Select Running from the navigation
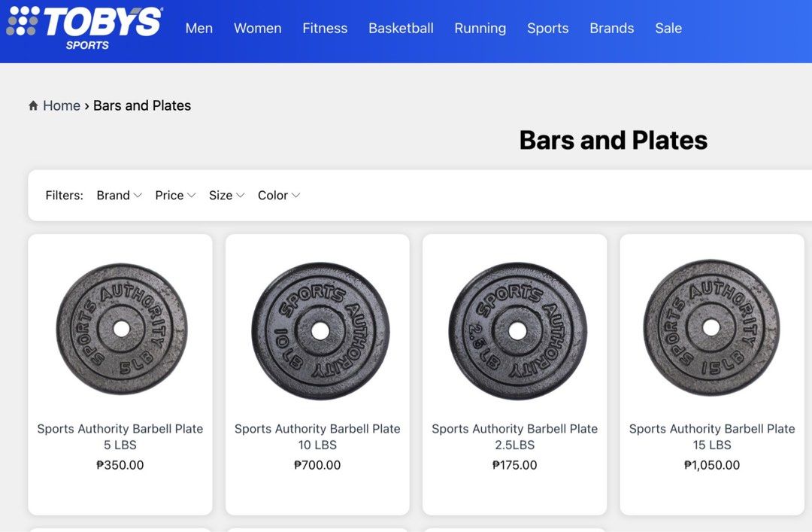The image size is (812, 532). pos(480,28)
